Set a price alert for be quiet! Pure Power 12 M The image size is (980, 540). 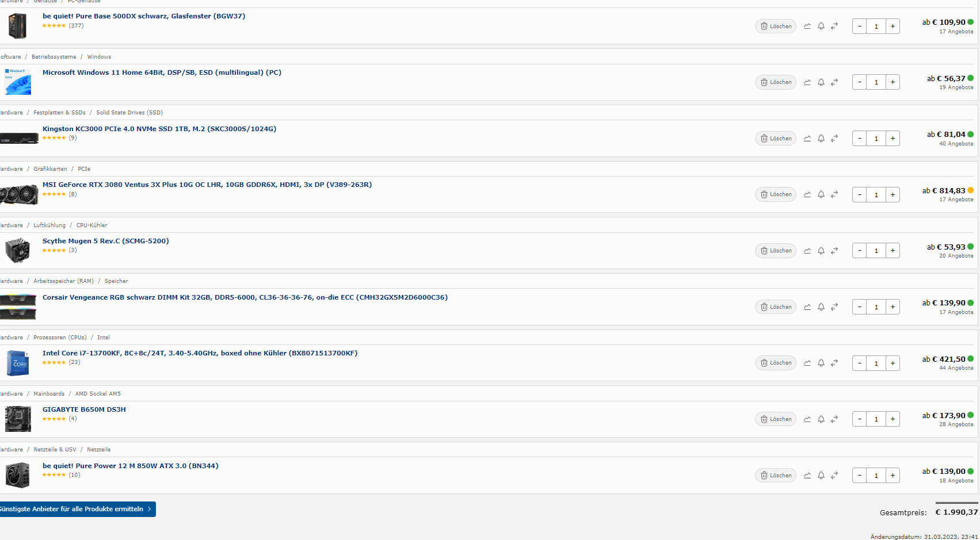pyautogui.click(x=821, y=475)
